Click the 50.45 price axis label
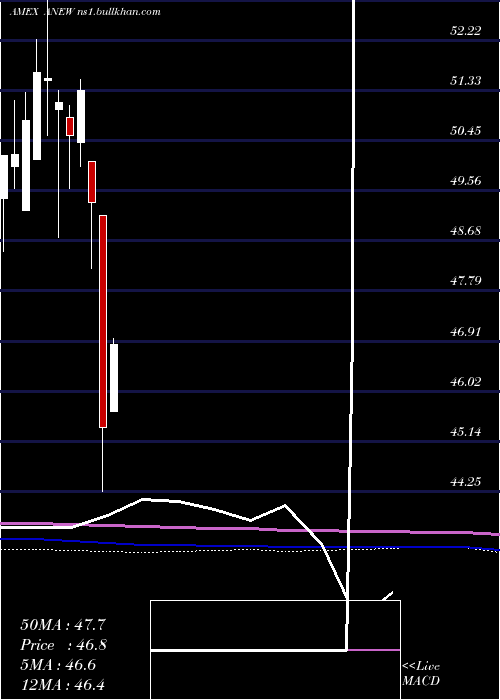The image size is (500, 700). click(466, 131)
